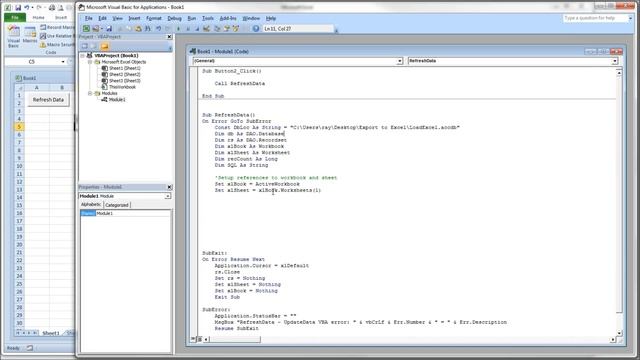Click the Type a question for help box
This screenshot has width=640, height=360.
click(595, 18)
